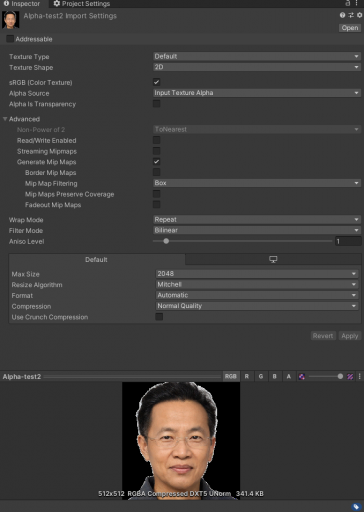Screen dimensions: 364x512
Task: Toggle Mip Maps Preserve Coverage checkbox
Action: tap(156, 194)
